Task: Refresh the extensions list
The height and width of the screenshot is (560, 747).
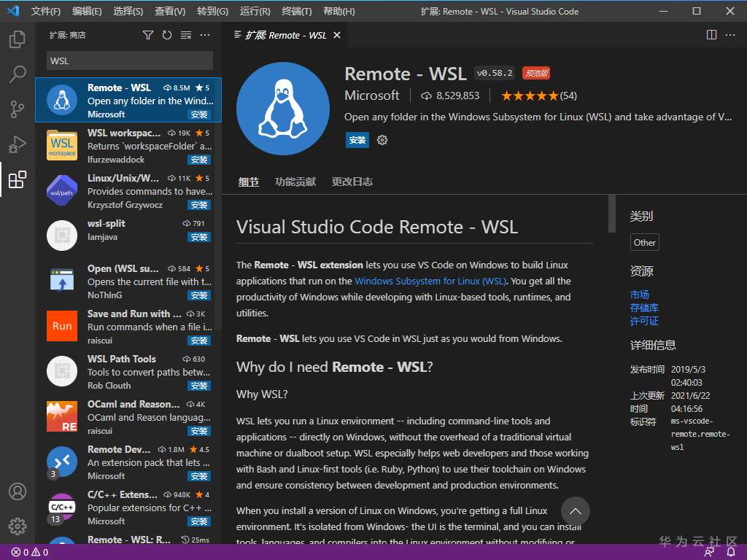Action: click(x=167, y=35)
